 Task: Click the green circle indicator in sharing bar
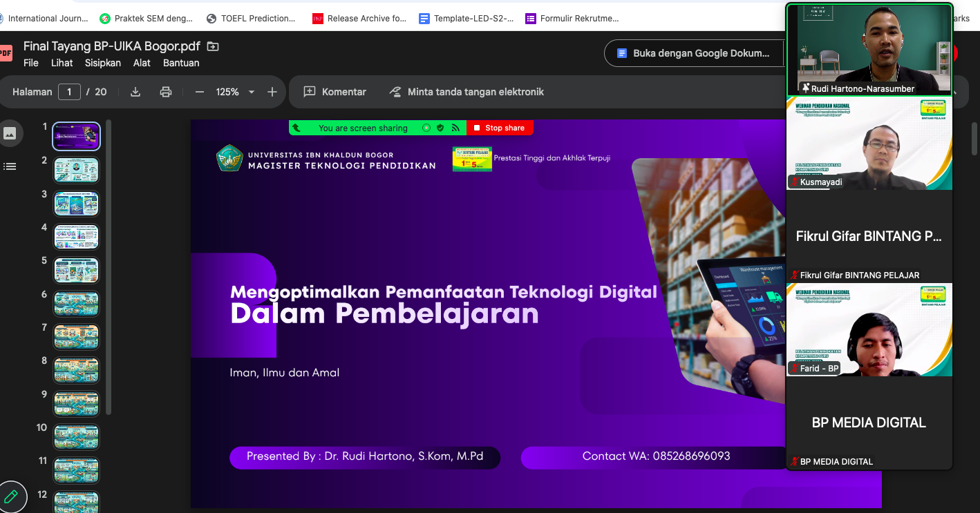click(x=426, y=128)
